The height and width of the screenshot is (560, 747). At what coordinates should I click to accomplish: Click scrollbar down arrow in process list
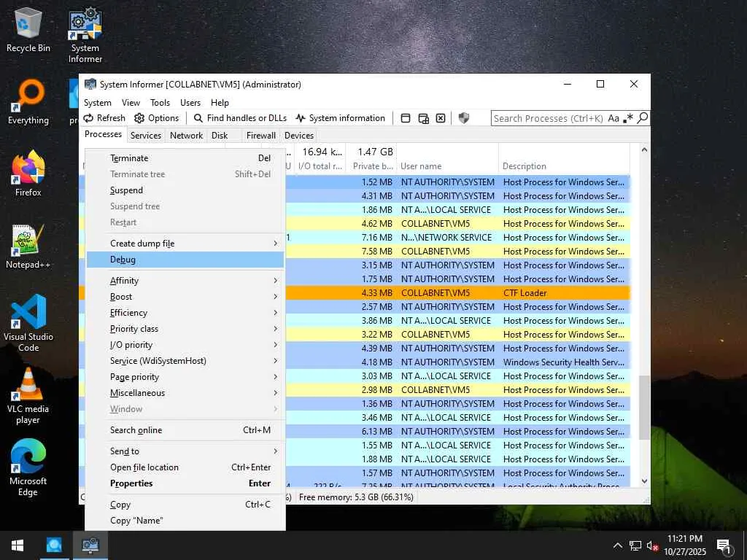644,481
